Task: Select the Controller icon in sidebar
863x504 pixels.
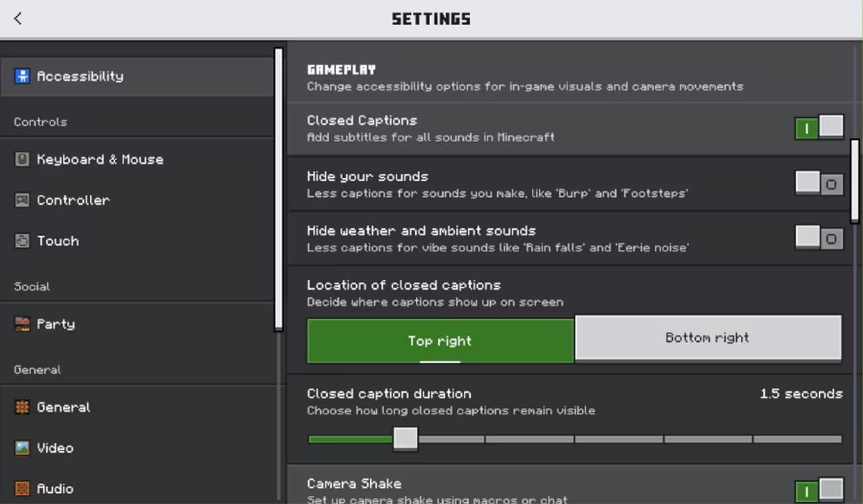Action: [22, 200]
